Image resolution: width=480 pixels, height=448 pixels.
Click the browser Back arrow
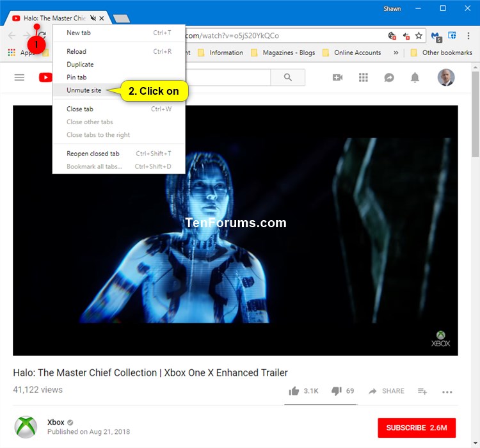12,36
